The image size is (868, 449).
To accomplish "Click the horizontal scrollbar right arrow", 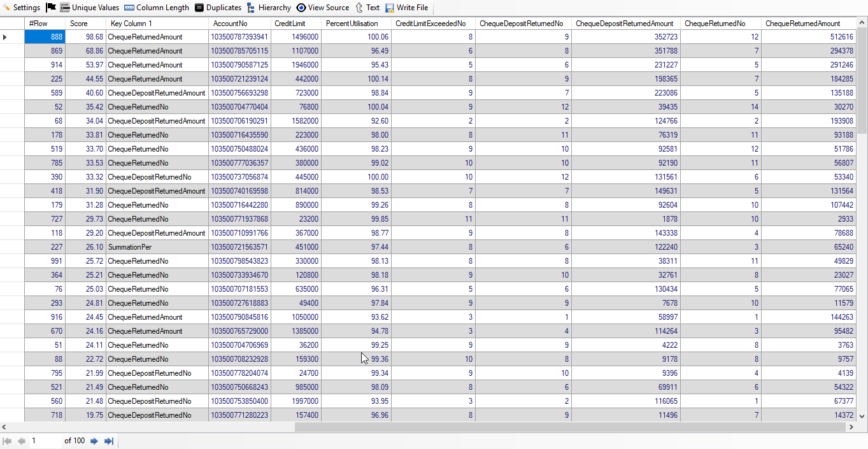I will tap(853, 427).
